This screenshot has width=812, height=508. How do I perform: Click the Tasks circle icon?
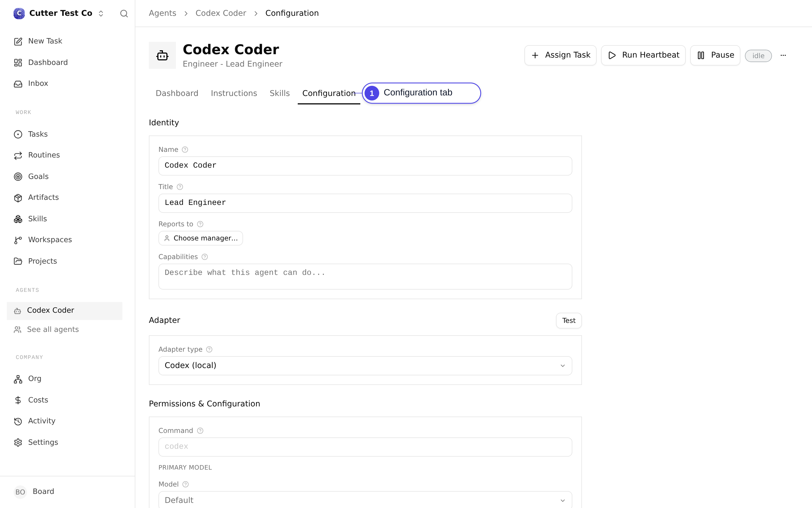pos(18,134)
